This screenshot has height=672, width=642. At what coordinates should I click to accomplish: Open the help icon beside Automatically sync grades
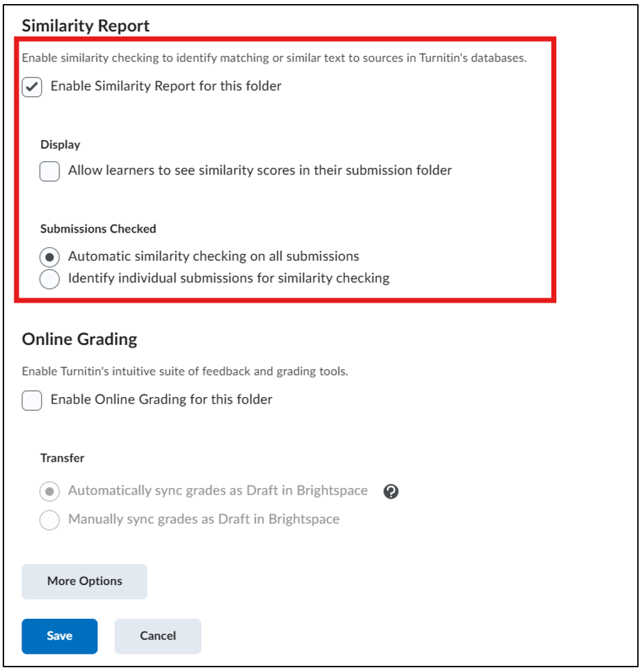[390, 491]
